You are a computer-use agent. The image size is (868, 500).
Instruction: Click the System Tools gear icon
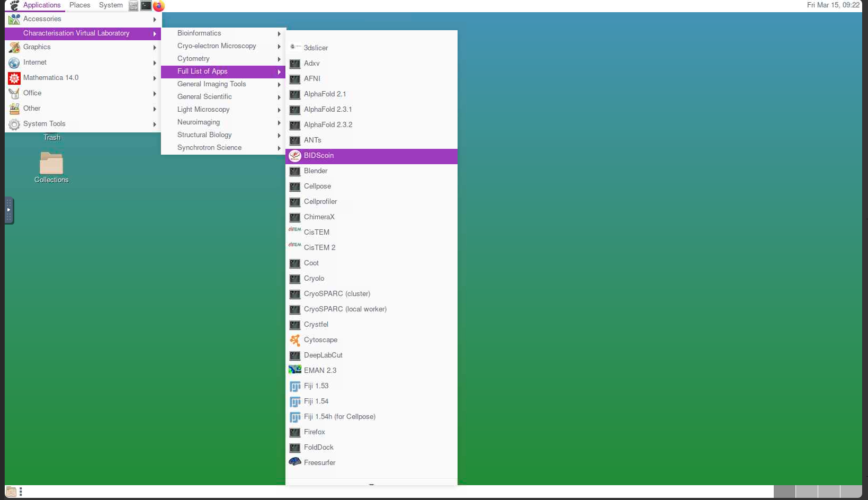[14, 124]
